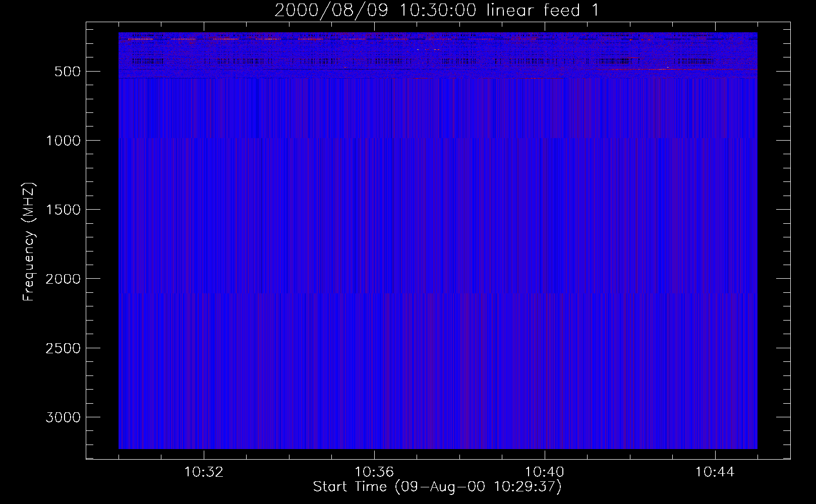Select the 10:40 time tick label

click(545, 472)
